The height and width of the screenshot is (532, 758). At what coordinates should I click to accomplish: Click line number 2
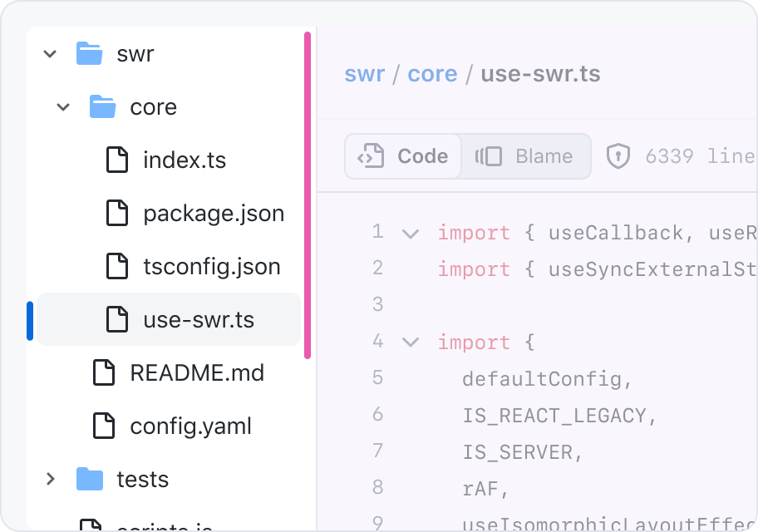click(x=378, y=268)
